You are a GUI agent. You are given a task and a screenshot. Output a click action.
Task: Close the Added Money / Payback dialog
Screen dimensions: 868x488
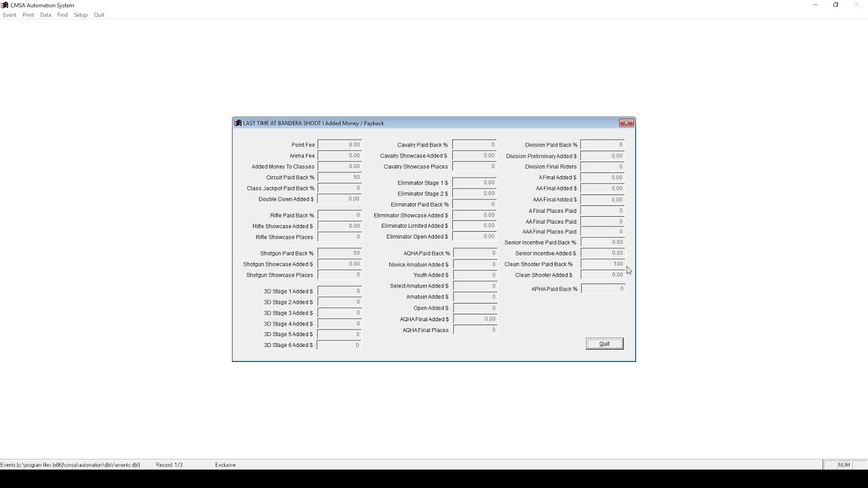coord(627,123)
